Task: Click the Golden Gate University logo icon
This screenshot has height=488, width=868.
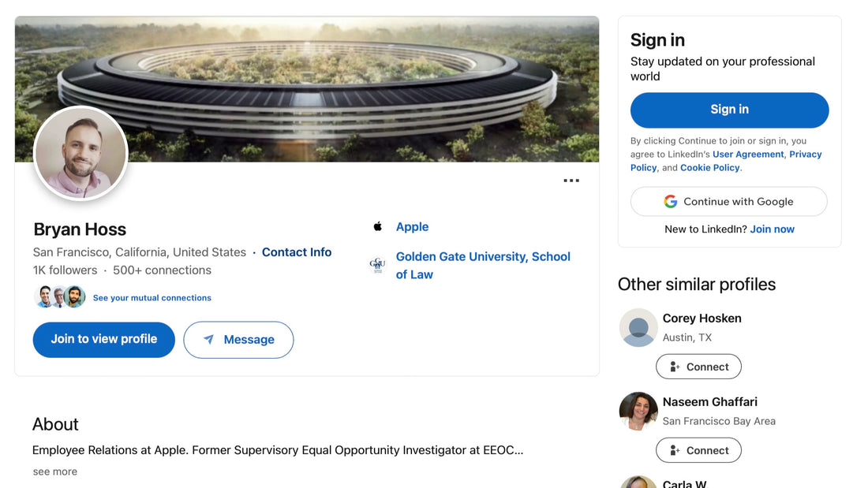Action: click(x=378, y=265)
